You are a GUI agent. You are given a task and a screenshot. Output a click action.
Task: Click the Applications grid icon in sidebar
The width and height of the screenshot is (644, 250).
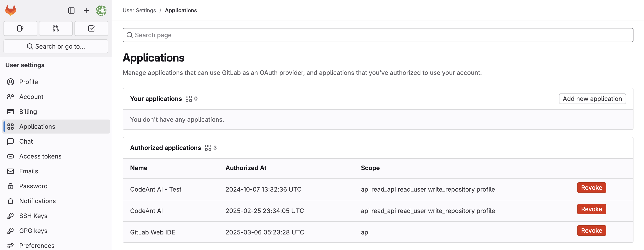pyautogui.click(x=11, y=127)
